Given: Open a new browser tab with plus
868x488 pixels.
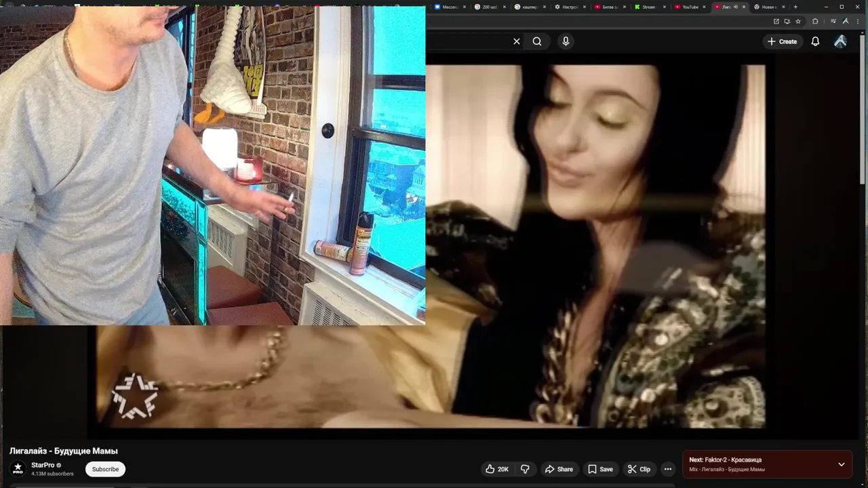Looking at the screenshot, I should (x=795, y=7).
